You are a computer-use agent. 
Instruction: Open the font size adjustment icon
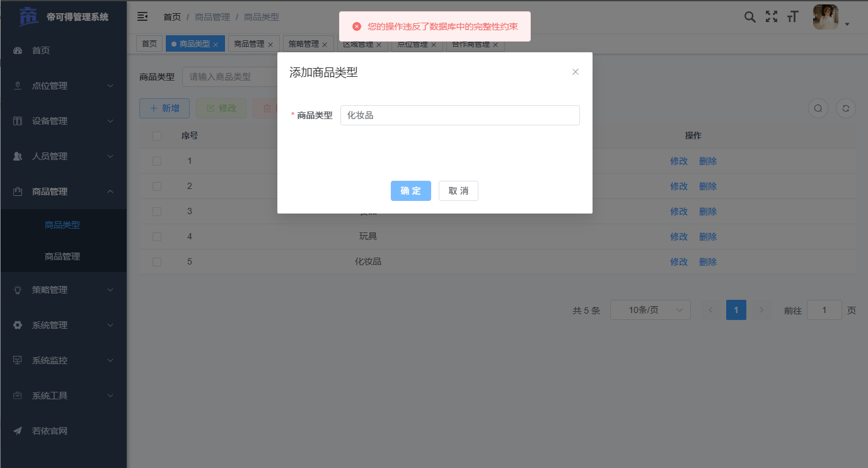pyautogui.click(x=792, y=17)
